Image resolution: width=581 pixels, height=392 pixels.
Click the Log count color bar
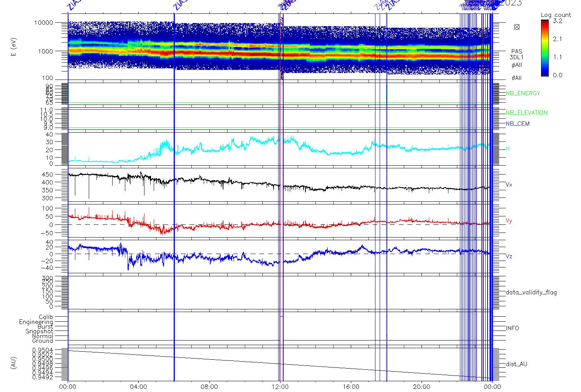[545, 48]
